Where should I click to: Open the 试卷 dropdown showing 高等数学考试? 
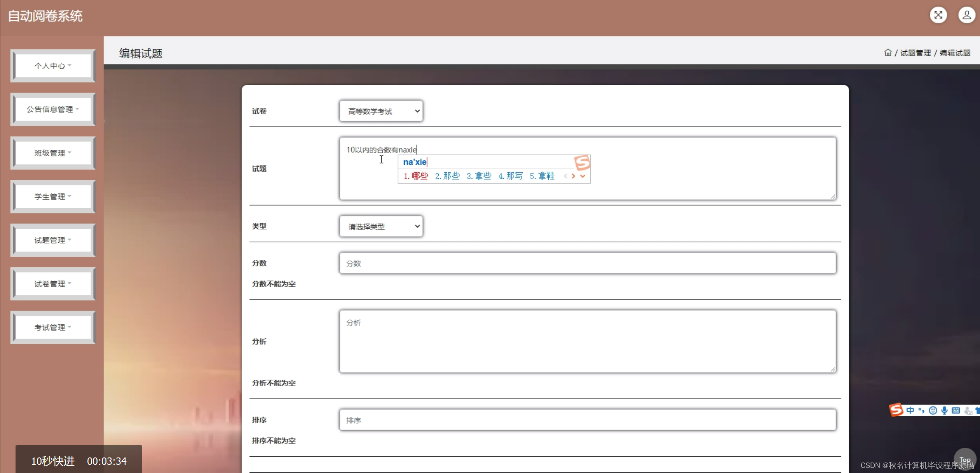click(x=381, y=111)
